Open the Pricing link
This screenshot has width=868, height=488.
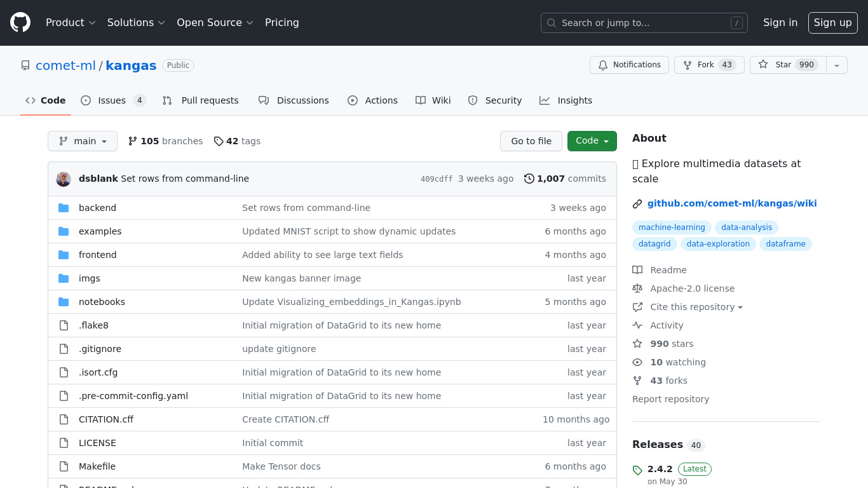[x=282, y=23]
